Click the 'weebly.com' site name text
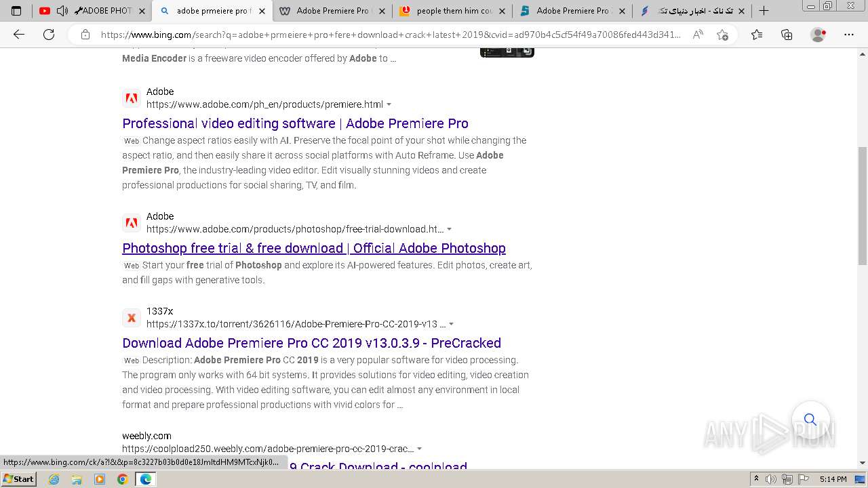The width and height of the screenshot is (868, 488). click(146, 436)
